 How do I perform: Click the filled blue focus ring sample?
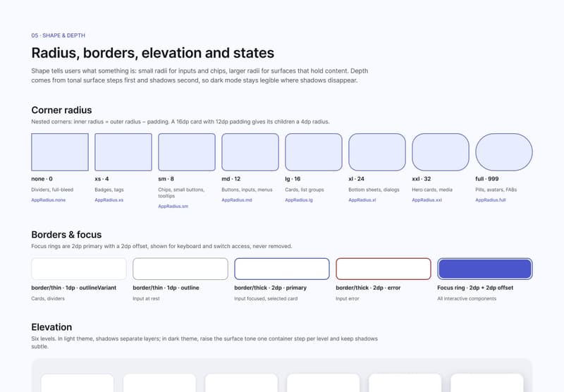point(485,269)
